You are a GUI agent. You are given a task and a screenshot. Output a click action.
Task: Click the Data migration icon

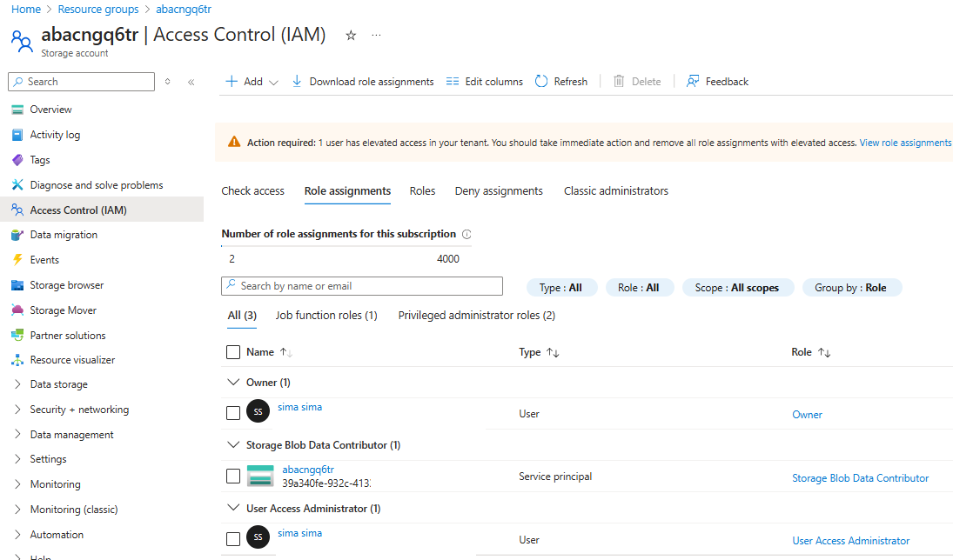[17, 235]
